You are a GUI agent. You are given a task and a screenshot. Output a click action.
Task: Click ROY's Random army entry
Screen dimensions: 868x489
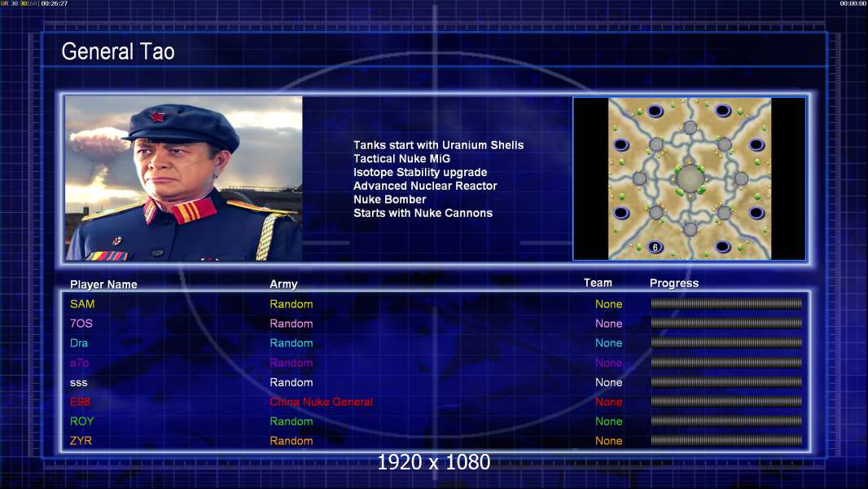pyautogui.click(x=292, y=421)
